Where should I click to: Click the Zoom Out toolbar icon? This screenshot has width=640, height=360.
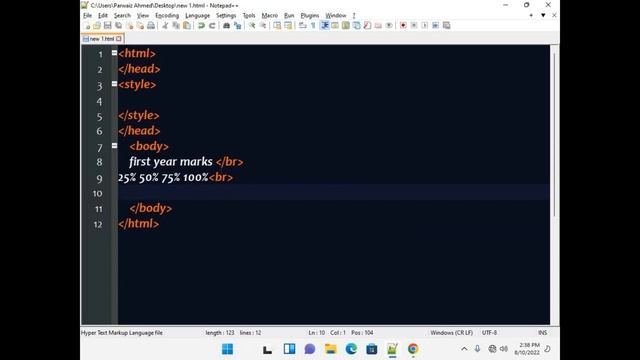263,25
